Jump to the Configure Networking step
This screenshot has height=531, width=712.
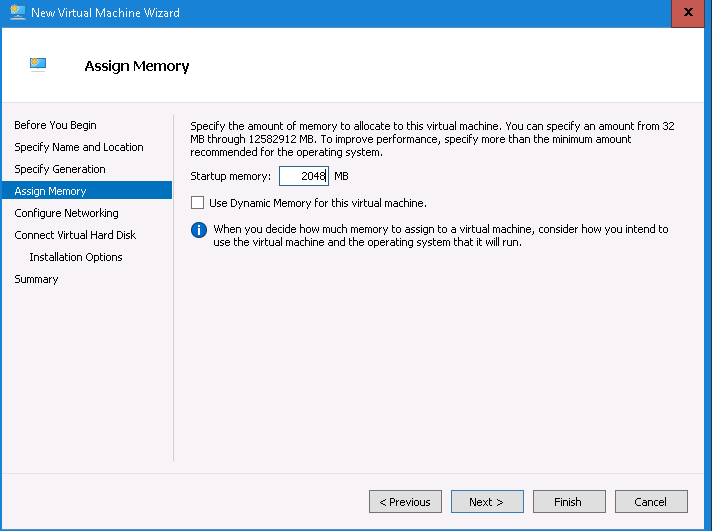[x=66, y=213]
